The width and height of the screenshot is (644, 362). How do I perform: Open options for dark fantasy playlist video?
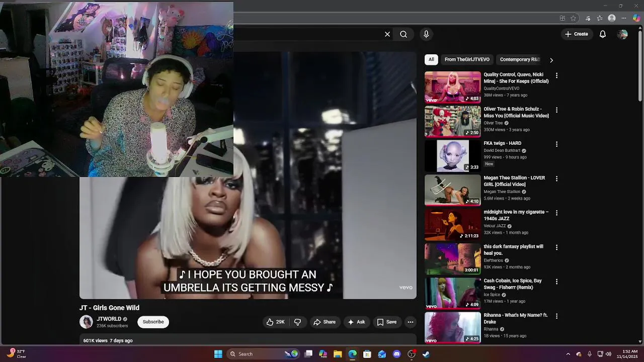point(556,247)
